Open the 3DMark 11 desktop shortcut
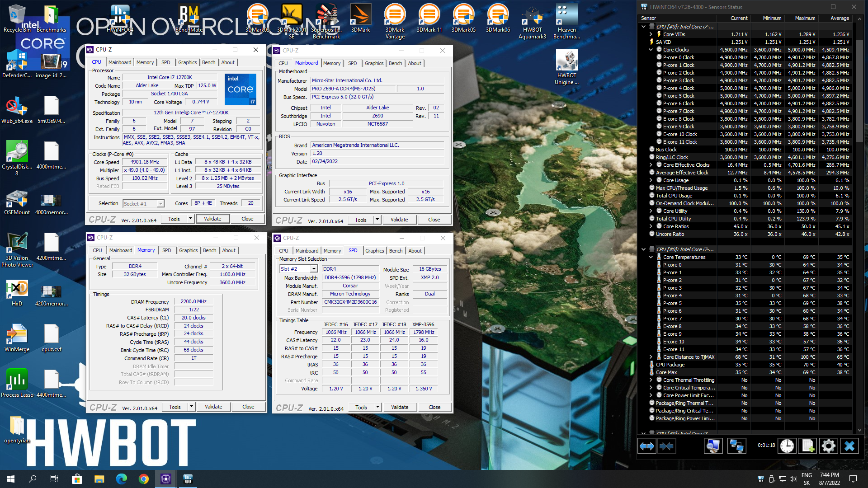868x488 pixels. [429, 19]
